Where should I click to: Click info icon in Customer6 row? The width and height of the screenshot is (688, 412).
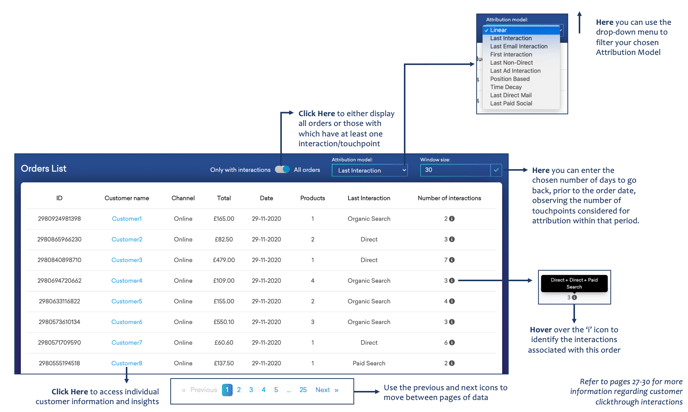tap(452, 322)
